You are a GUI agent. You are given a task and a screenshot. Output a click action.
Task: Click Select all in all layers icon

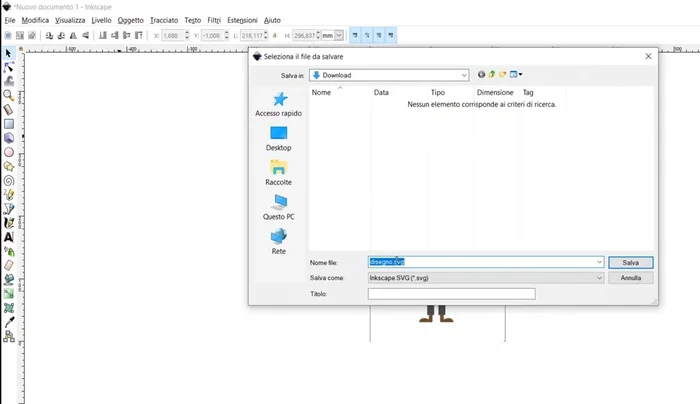click(20, 35)
